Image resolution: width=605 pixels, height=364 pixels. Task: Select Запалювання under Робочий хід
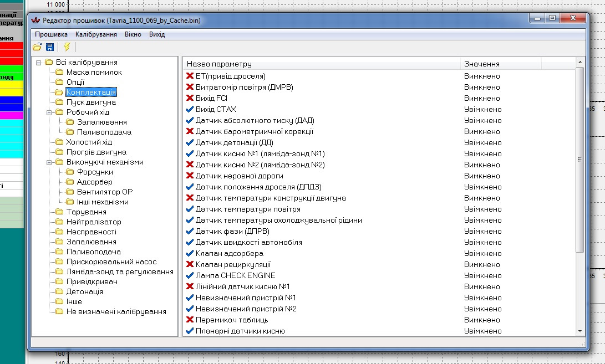pyautogui.click(x=102, y=122)
